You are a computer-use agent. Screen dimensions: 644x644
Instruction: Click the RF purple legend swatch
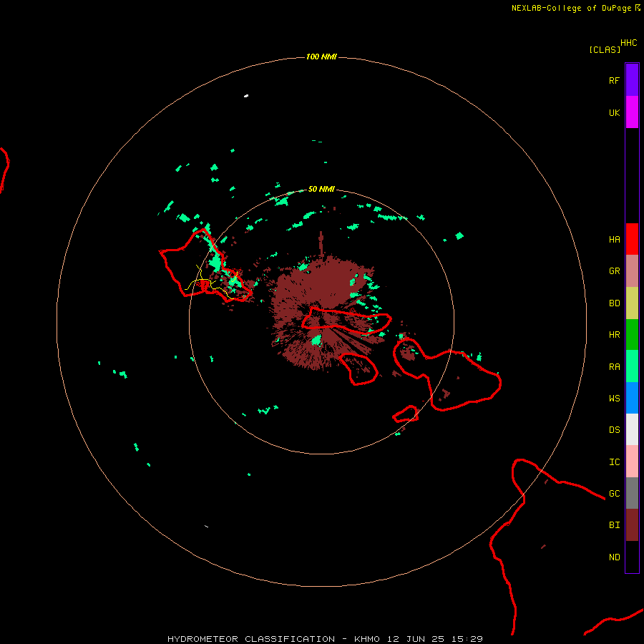632,80
